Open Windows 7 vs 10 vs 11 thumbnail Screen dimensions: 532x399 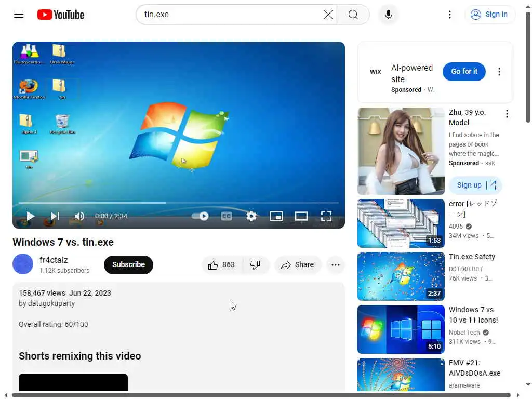401,329
